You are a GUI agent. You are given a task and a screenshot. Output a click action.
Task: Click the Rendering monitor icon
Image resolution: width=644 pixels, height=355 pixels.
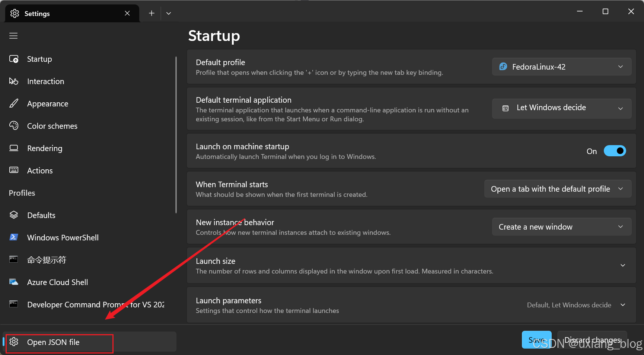(14, 148)
